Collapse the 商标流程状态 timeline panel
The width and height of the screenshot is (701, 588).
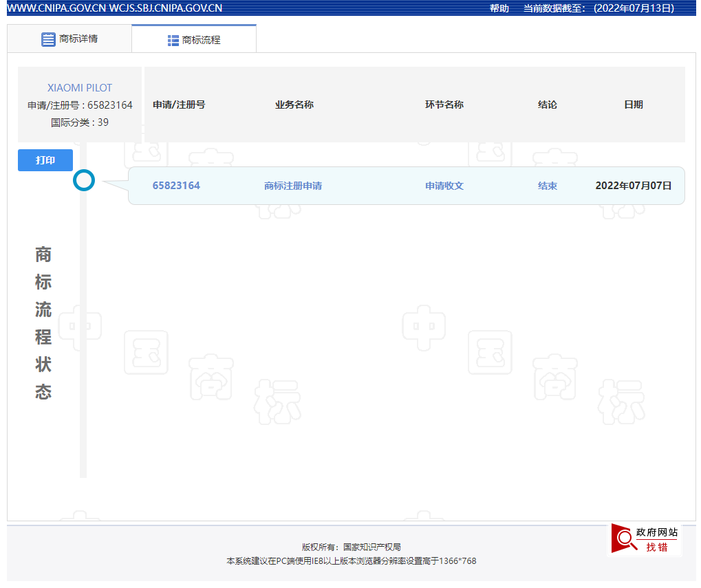click(43, 323)
